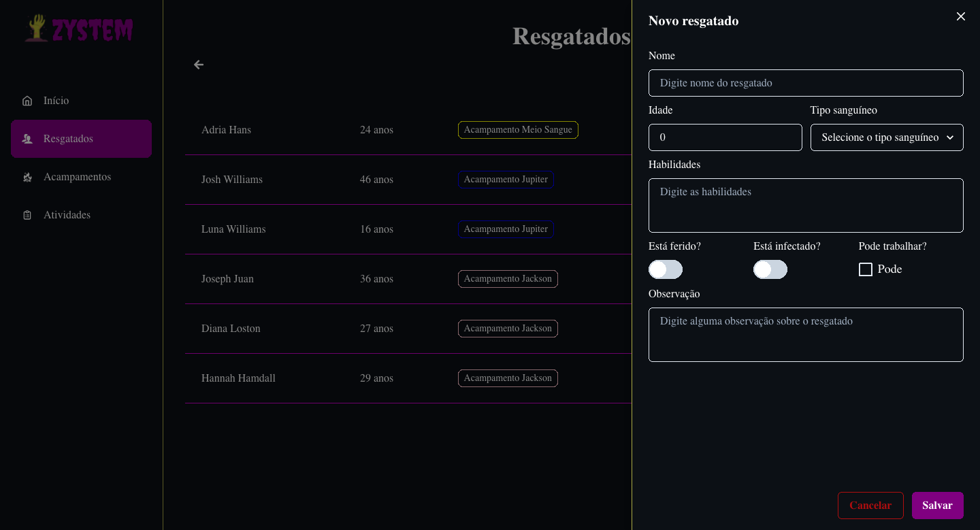Click the Resgatados page heading
This screenshot has height=530, width=980.
click(572, 36)
